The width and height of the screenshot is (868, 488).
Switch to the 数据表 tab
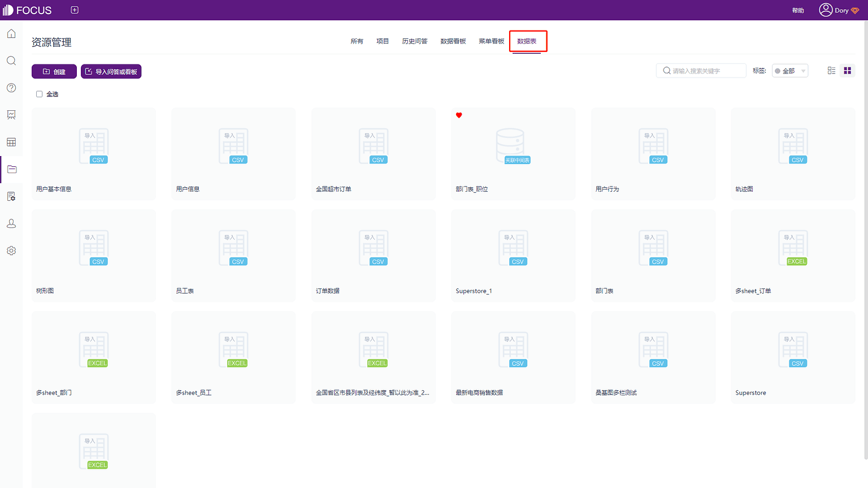(527, 41)
